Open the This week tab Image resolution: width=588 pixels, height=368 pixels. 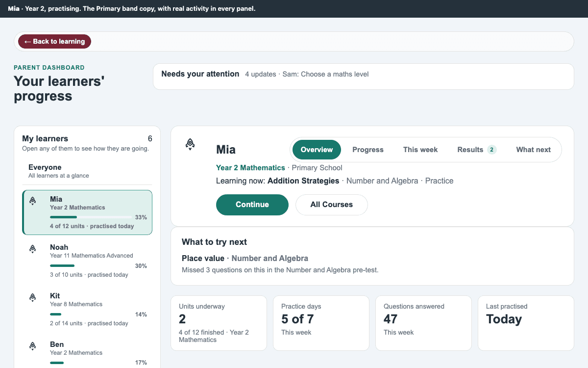pos(420,150)
